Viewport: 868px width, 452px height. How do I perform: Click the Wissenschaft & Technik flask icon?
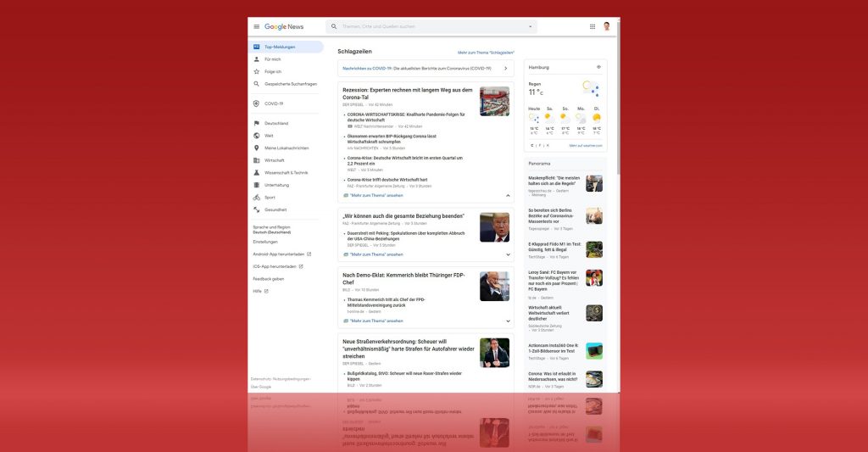[x=256, y=173]
